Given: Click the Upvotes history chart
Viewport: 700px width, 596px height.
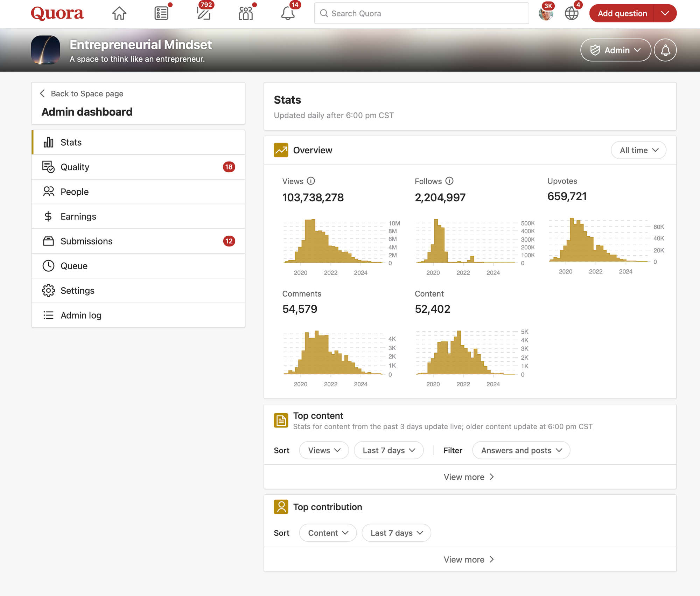Looking at the screenshot, I should pyautogui.click(x=606, y=246).
